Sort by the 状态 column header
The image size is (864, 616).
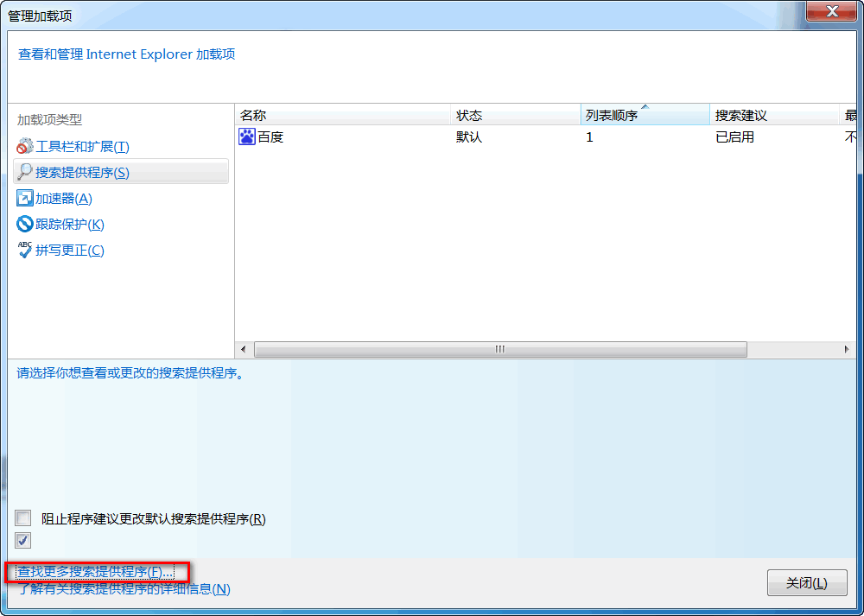[515, 115]
